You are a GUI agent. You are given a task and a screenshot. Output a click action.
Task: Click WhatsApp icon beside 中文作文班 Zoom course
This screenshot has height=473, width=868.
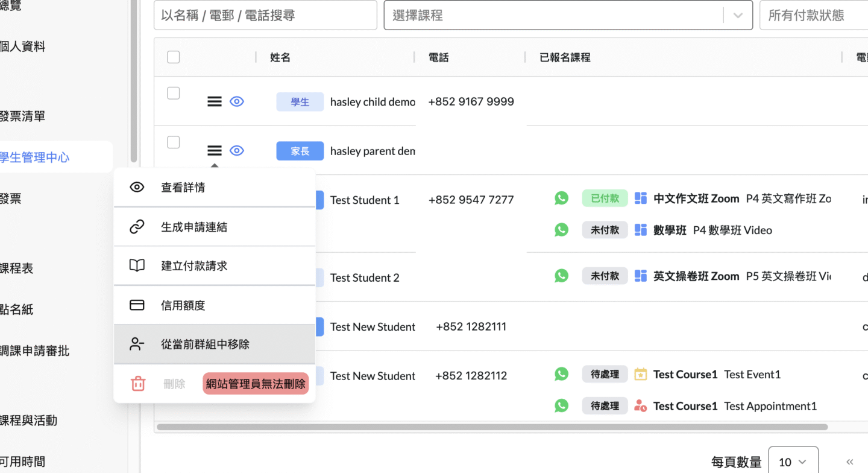pyautogui.click(x=561, y=198)
